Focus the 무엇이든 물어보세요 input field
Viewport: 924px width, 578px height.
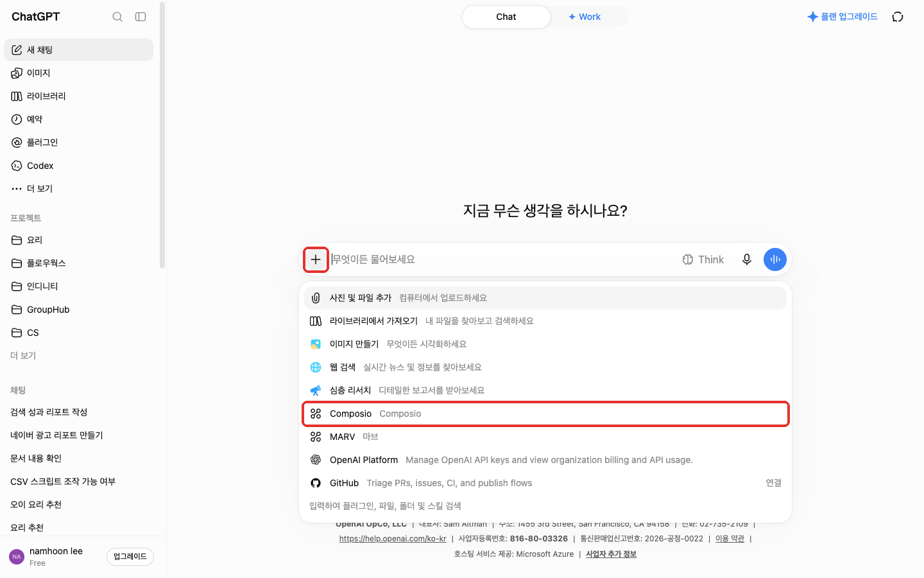click(501, 259)
